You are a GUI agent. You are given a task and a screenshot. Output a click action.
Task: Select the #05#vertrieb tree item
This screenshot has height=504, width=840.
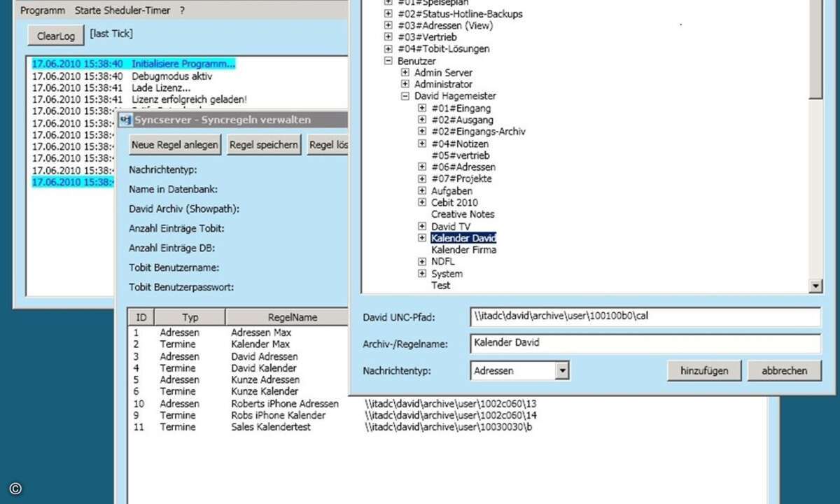tap(461, 155)
